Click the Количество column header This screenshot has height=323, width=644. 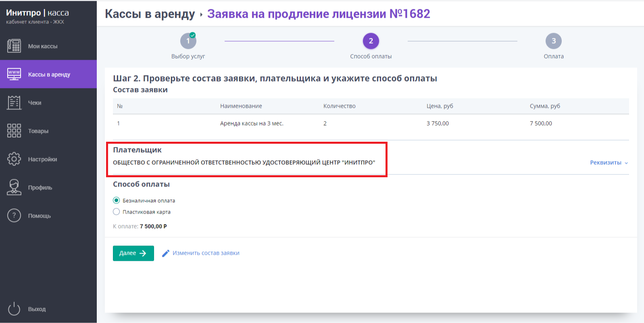pos(340,106)
